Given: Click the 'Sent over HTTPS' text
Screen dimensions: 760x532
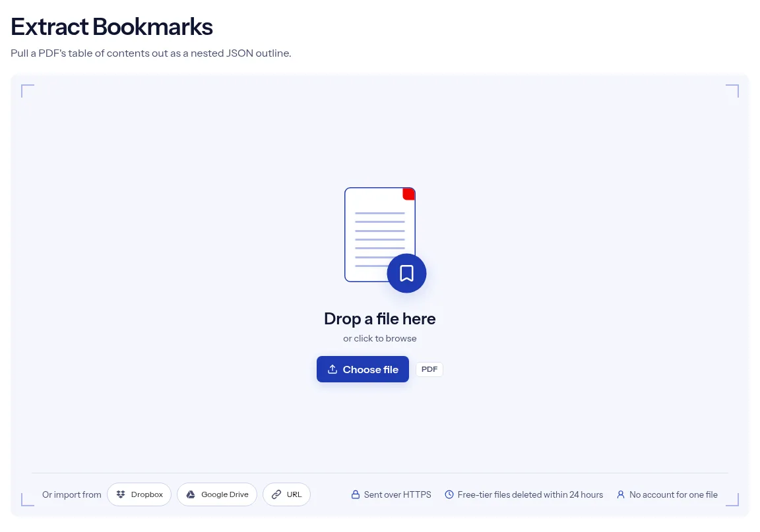Looking at the screenshot, I should pos(397,494).
